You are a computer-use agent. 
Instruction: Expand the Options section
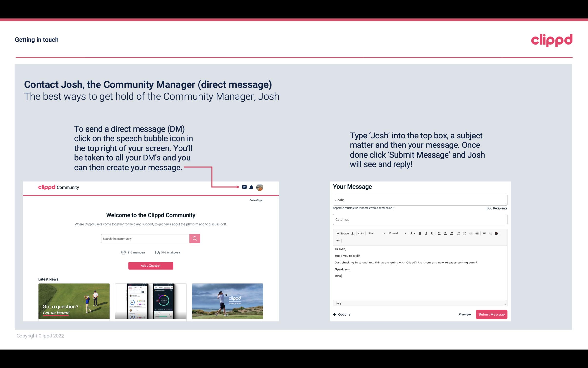(341, 315)
